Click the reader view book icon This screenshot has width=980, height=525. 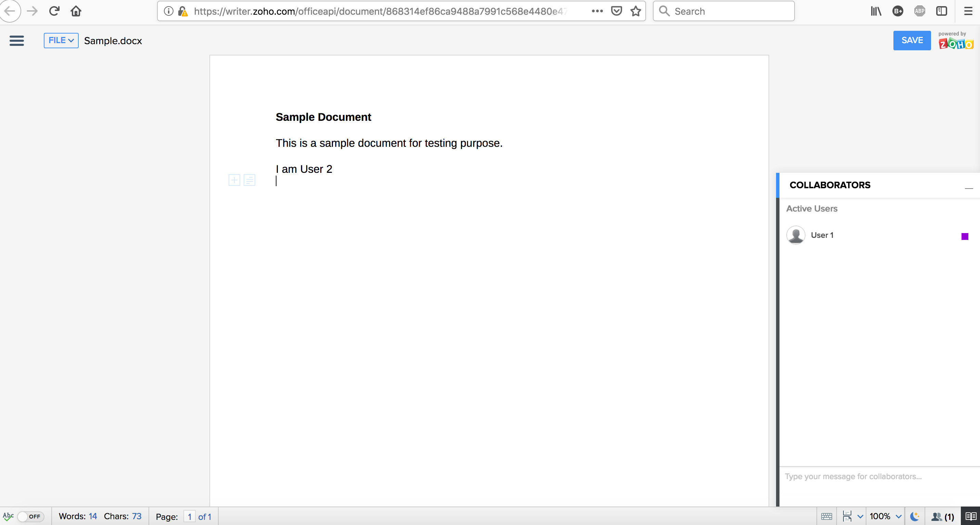pyautogui.click(x=970, y=516)
